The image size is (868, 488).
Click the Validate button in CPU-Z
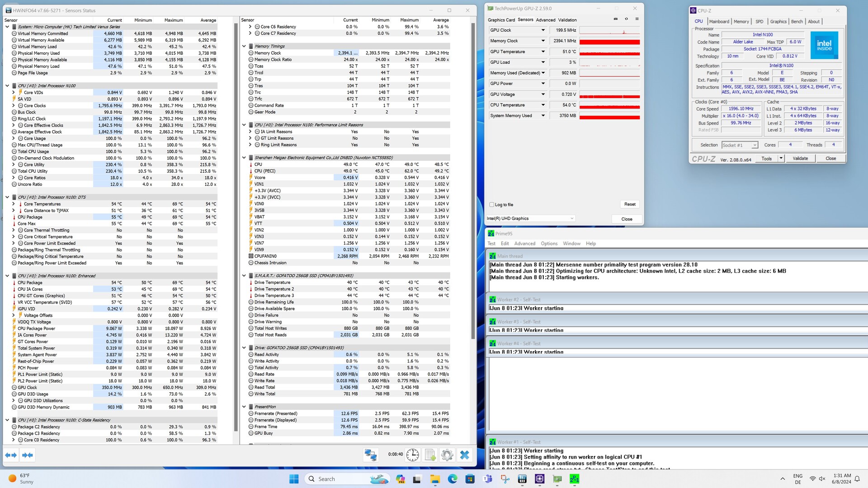(x=800, y=158)
